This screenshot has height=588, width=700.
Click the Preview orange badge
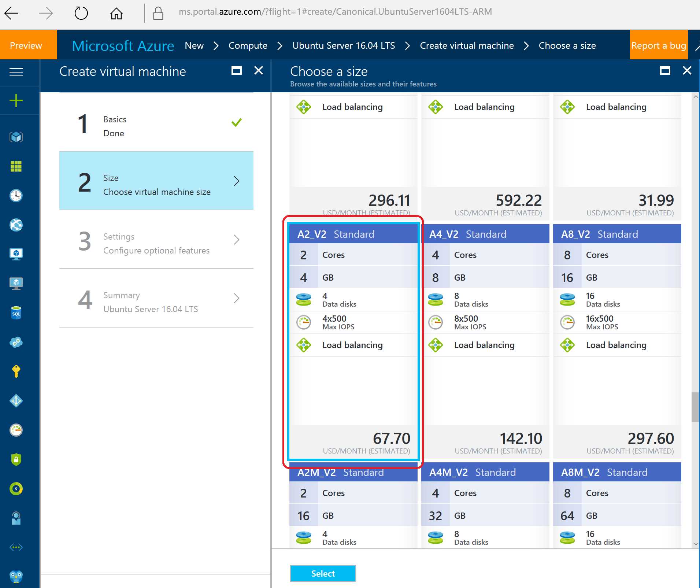[28, 45]
